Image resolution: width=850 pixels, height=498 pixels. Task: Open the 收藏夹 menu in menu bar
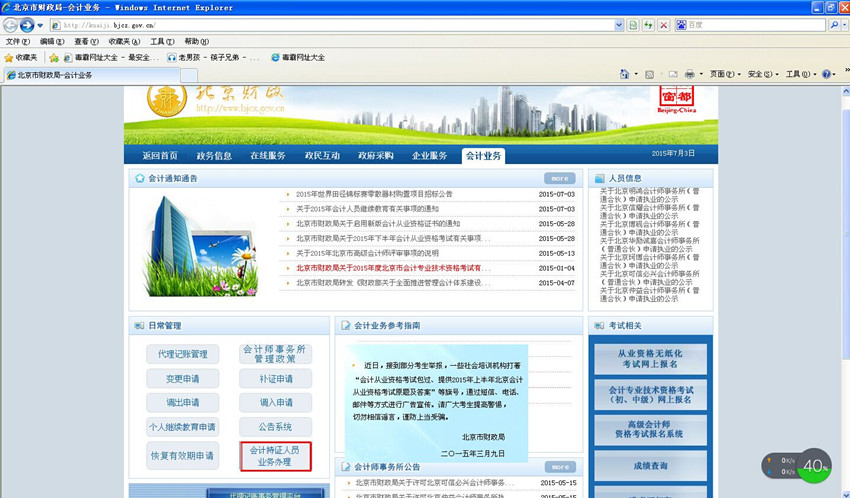click(x=124, y=41)
